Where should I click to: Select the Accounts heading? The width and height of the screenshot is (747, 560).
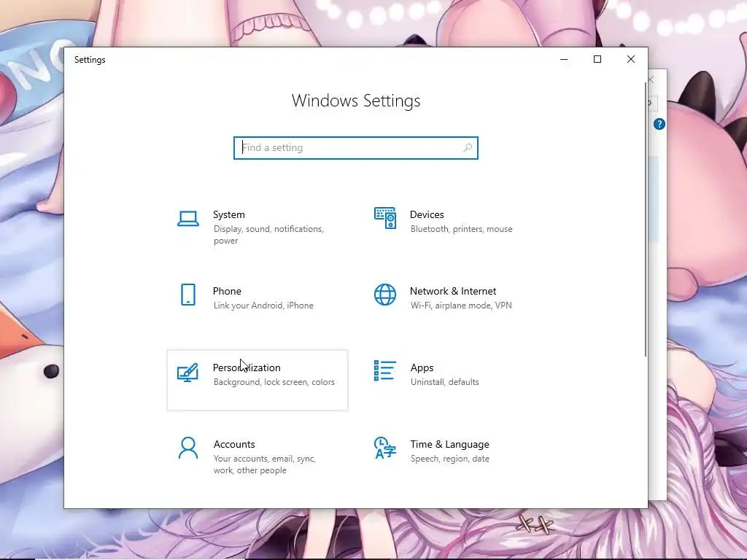coord(234,444)
